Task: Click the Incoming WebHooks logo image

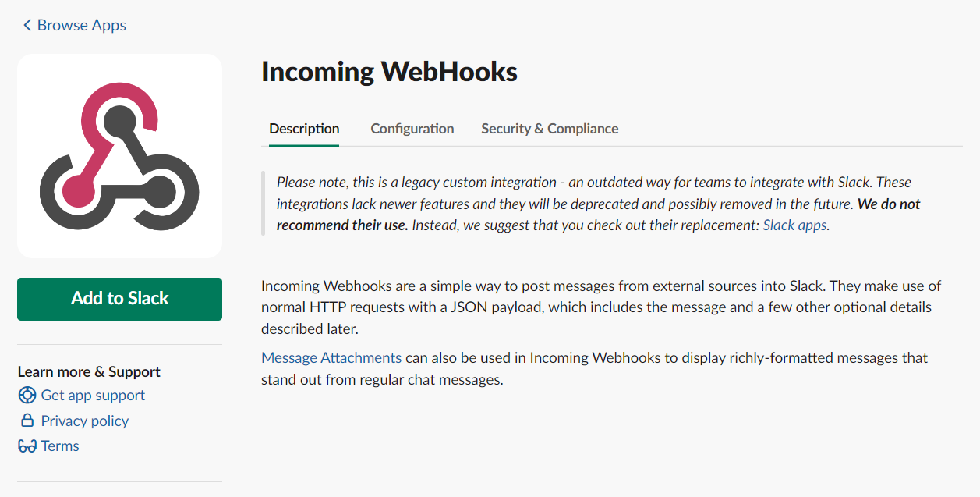Action: point(119,156)
